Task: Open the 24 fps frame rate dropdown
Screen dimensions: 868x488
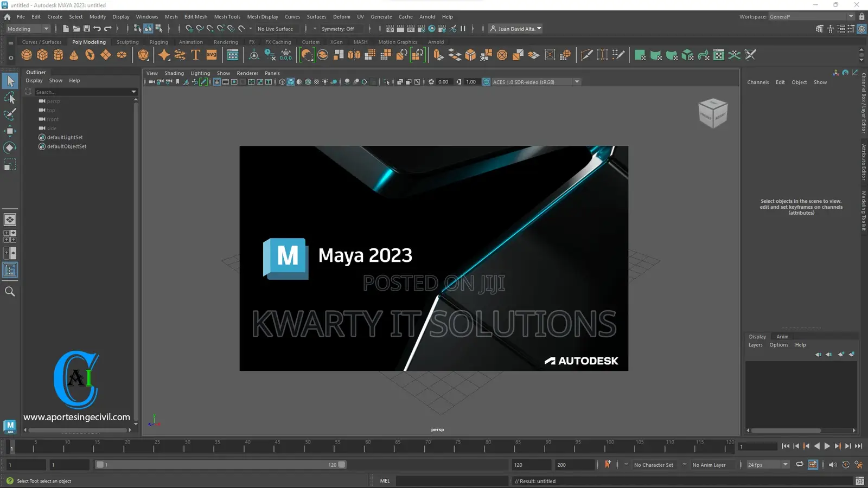Action: click(x=768, y=465)
